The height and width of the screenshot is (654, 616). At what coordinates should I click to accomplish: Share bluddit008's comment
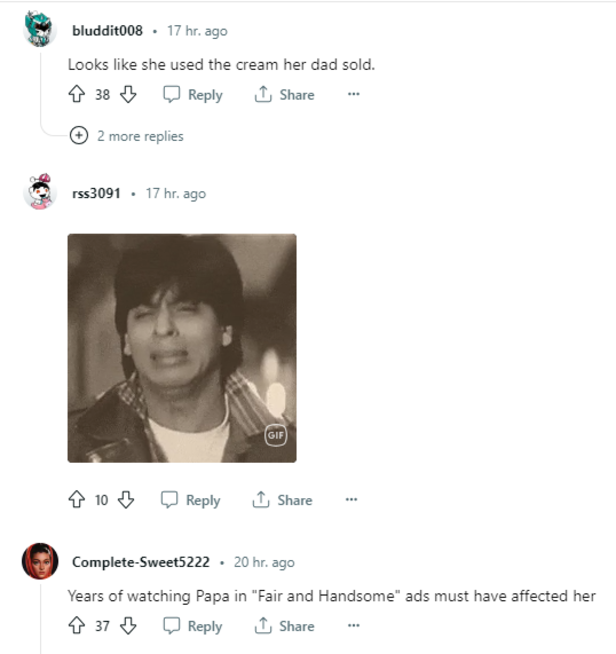tap(284, 95)
